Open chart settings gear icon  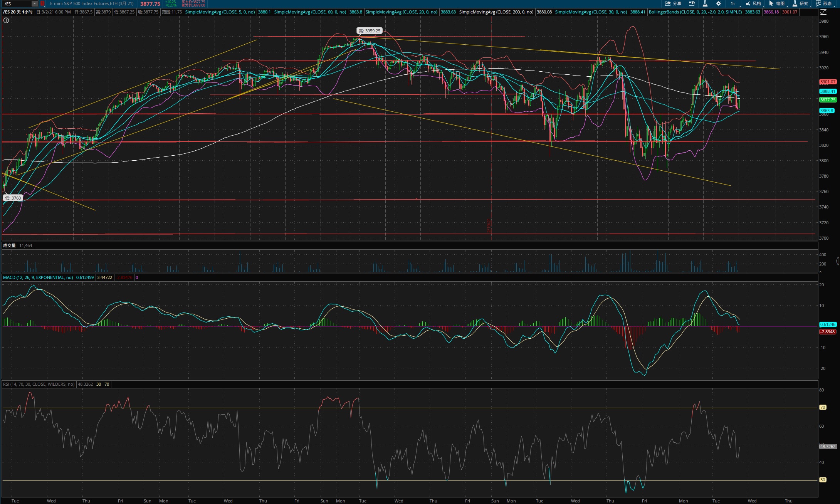point(718,3)
